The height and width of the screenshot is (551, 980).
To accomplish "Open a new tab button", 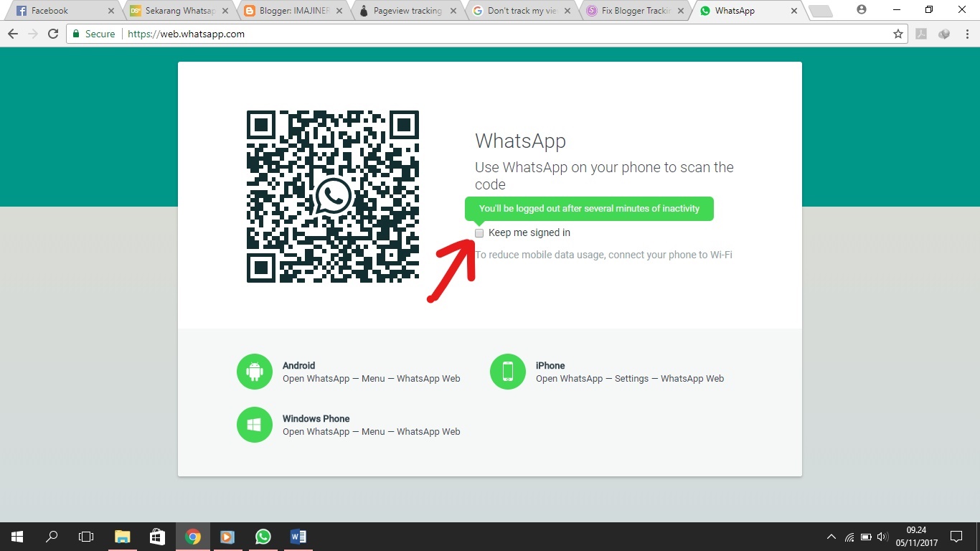I will pyautogui.click(x=820, y=11).
